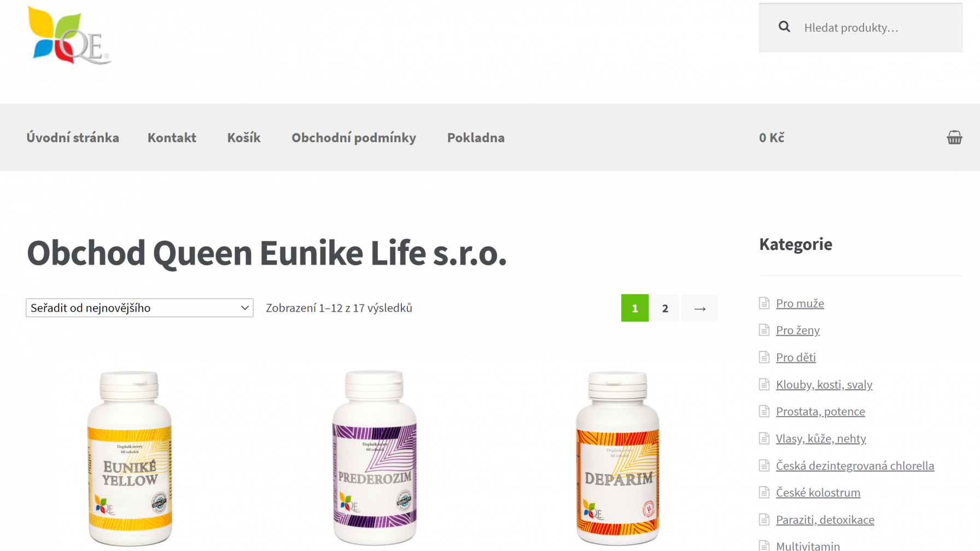
Task: Click the QE store logo
Action: coord(69,36)
